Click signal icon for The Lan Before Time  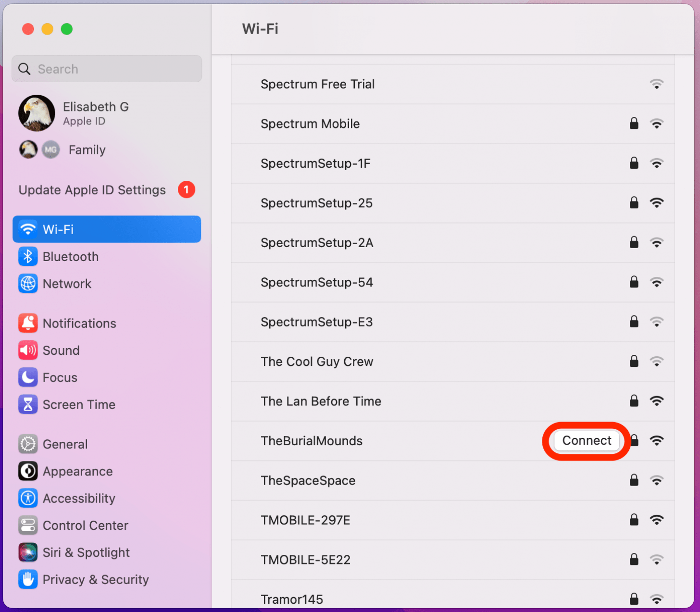(x=657, y=401)
